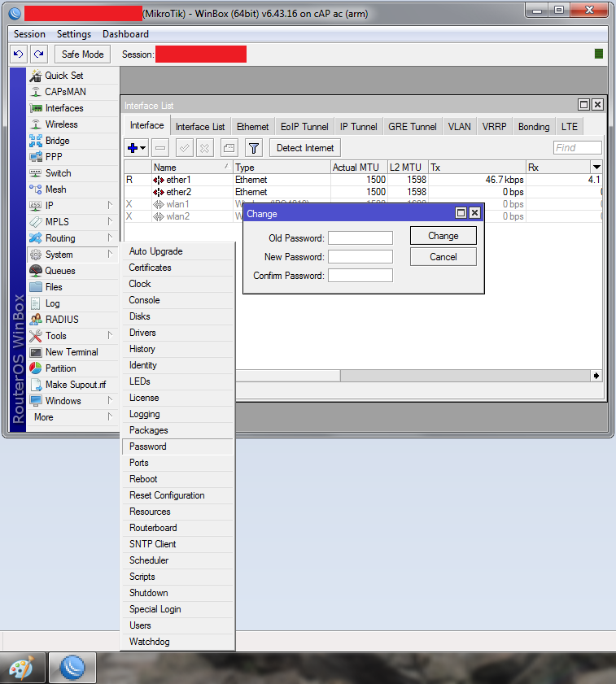Screen dimensions: 616x684
Task: Click the enable (checkmark) toolbar icon
Action: click(185, 148)
